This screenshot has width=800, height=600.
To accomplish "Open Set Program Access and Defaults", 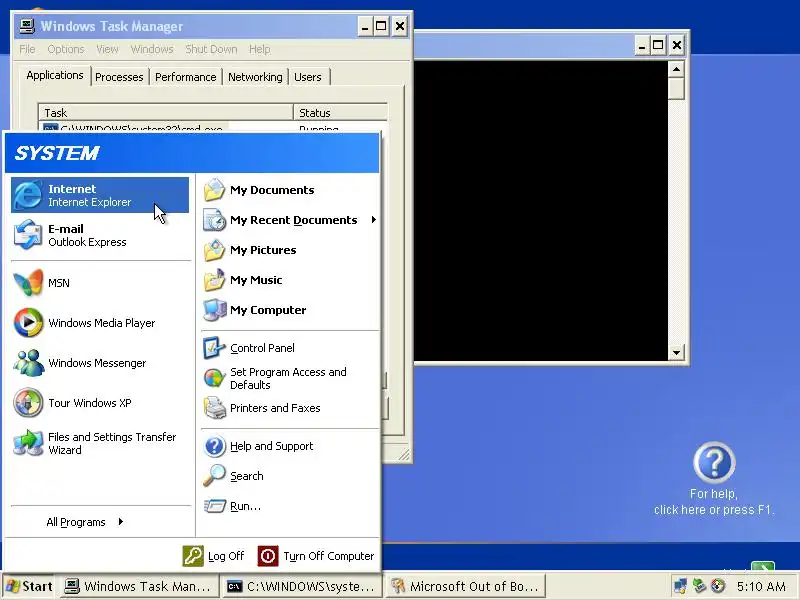I will 290,378.
